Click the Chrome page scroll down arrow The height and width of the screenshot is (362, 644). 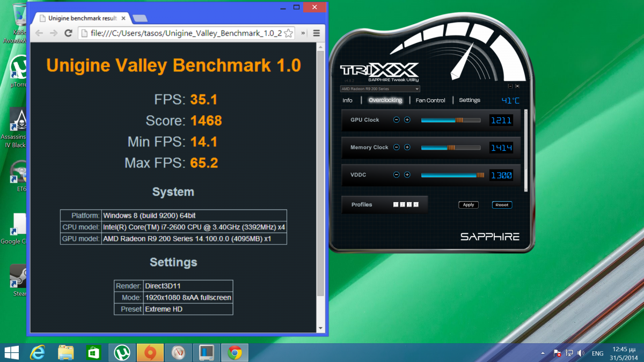click(321, 328)
